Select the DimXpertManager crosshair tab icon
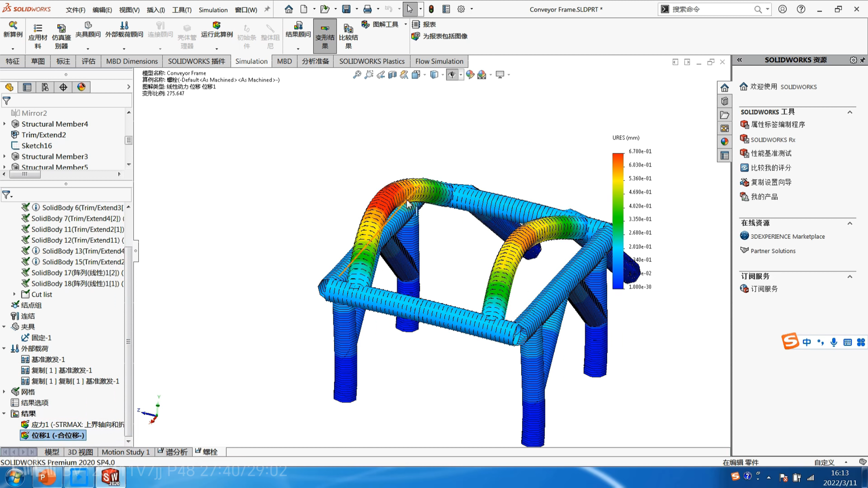Image resolution: width=868 pixels, height=488 pixels. tap(63, 87)
